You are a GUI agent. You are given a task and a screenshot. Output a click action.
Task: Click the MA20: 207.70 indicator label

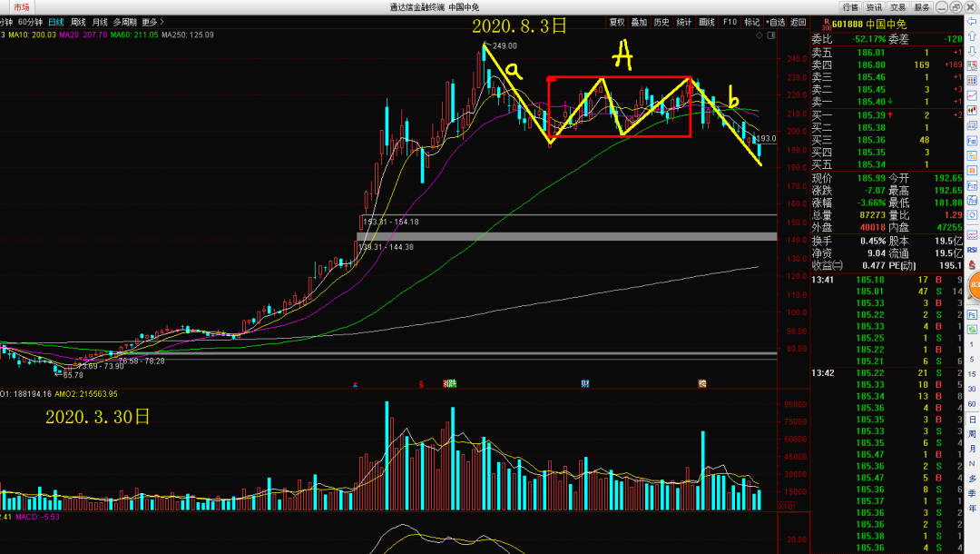(x=83, y=35)
